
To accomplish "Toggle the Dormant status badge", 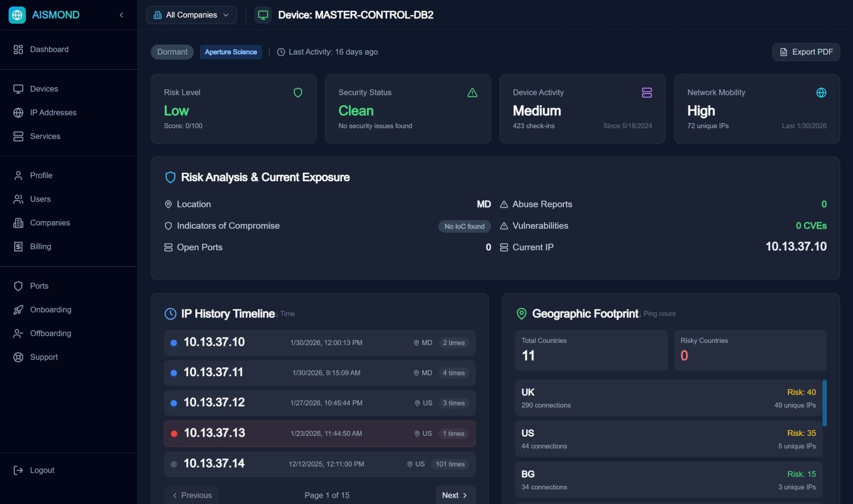I will (172, 52).
